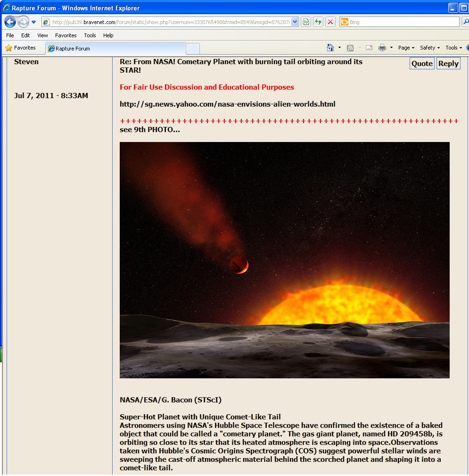Click the RSS feeds icon
This screenshot has width=469, height=476.
coord(350,48)
